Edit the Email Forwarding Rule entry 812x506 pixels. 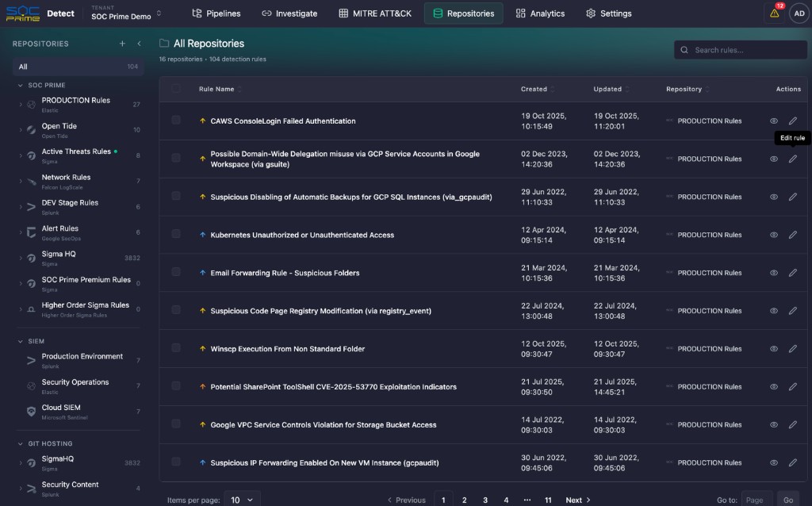click(792, 273)
